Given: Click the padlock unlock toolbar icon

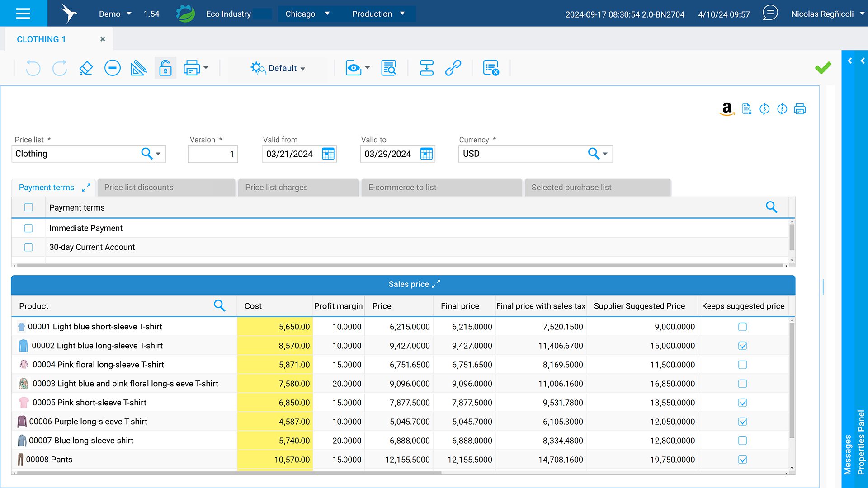Looking at the screenshot, I should [165, 68].
